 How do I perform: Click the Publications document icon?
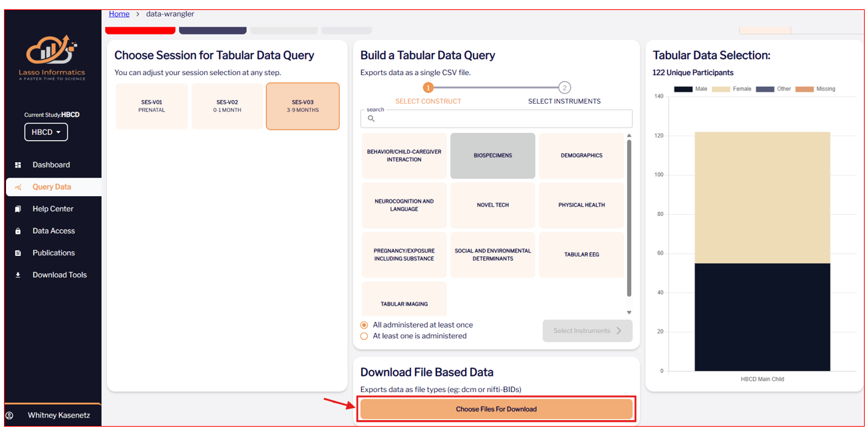(x=18, y=253)
